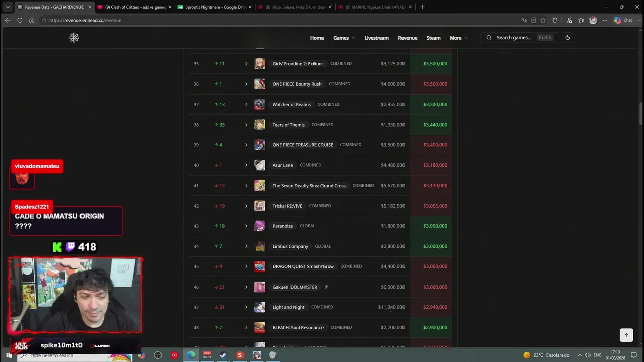Open the More dropdown menu
The height and width of the screenshot is (362, 644).
click(458, 38)
